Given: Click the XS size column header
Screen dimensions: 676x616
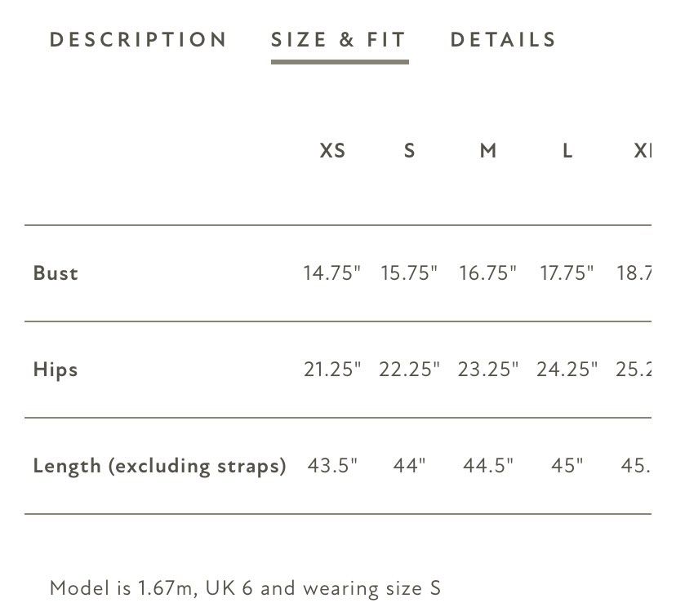Looking at the screenshot, I should (332, 151).
